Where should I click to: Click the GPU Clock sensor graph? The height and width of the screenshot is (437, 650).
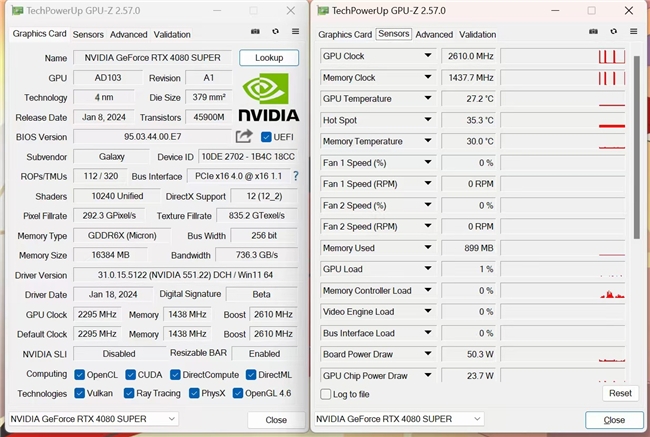(x=563, y=56)
